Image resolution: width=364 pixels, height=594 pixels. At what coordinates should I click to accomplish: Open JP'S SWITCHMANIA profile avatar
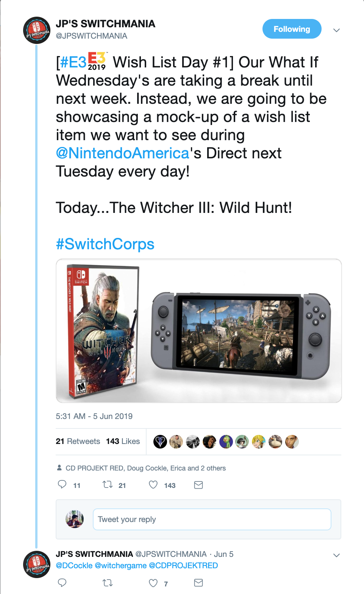pos(36,29)
